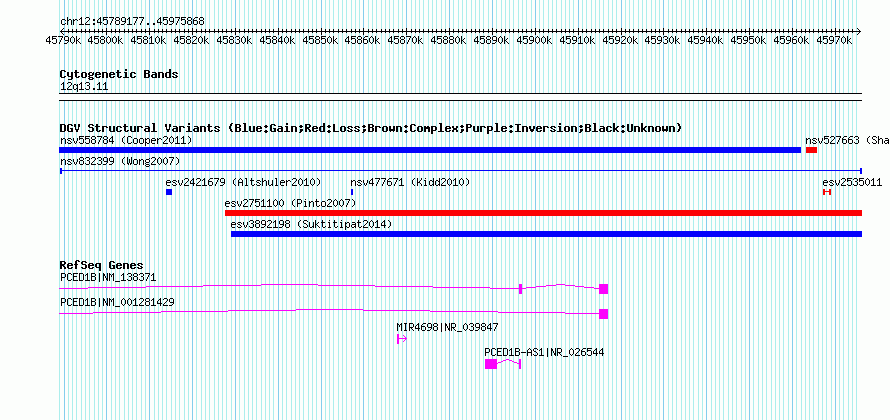Image resolution: width=890 pixels, height=420 pixels.
Task: Click the 45900k ruler tick label
Action: [x=536, y=40]
